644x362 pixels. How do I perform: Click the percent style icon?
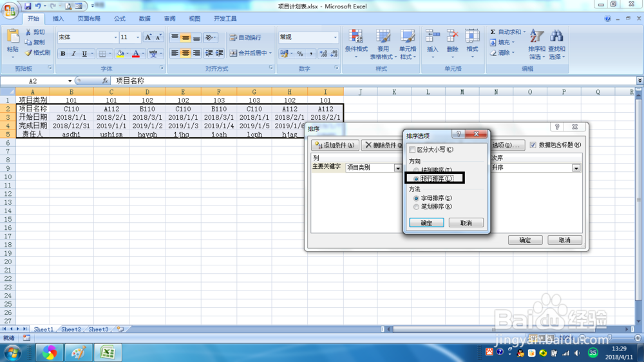click(300, 54)
